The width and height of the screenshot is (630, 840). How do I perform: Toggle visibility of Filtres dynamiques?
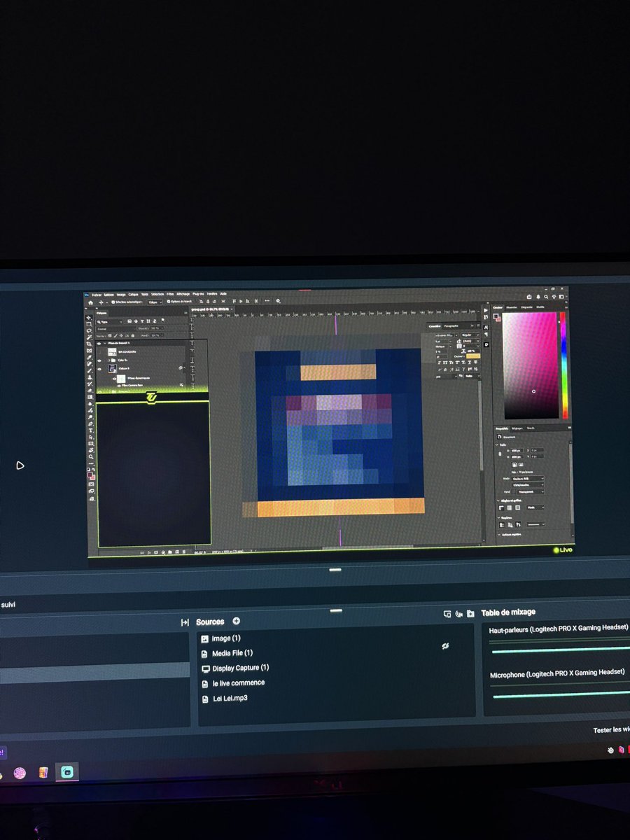point(114,379)
